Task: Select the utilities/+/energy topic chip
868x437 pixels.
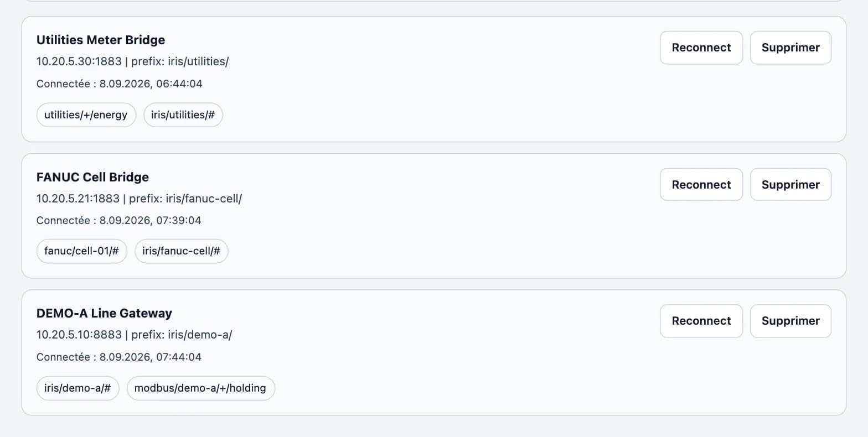Action: coord(86,115)
